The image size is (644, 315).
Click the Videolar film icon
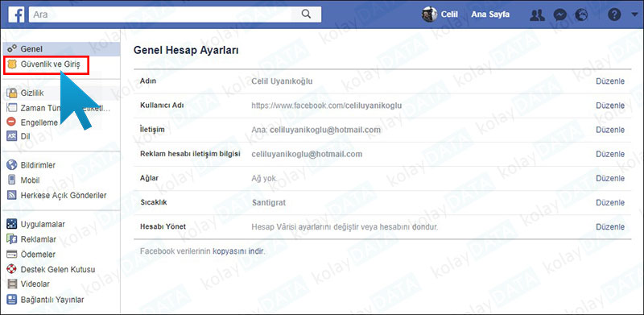coord(12,284)
